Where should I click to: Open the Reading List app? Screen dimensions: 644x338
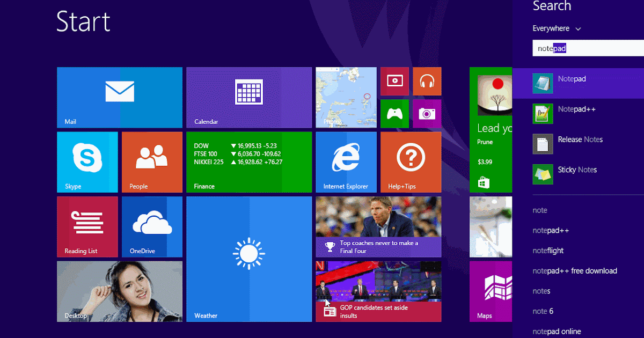[87, 226]
